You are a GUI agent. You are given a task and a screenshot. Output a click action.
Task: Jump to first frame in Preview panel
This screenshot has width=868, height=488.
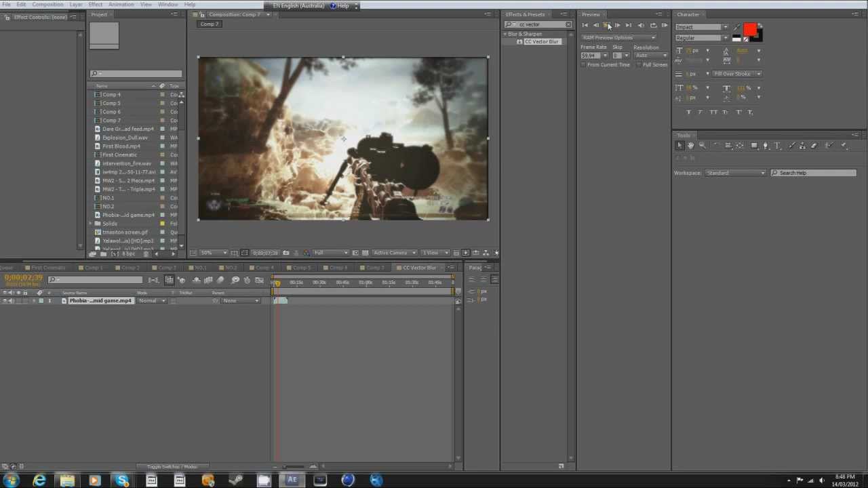585,25
